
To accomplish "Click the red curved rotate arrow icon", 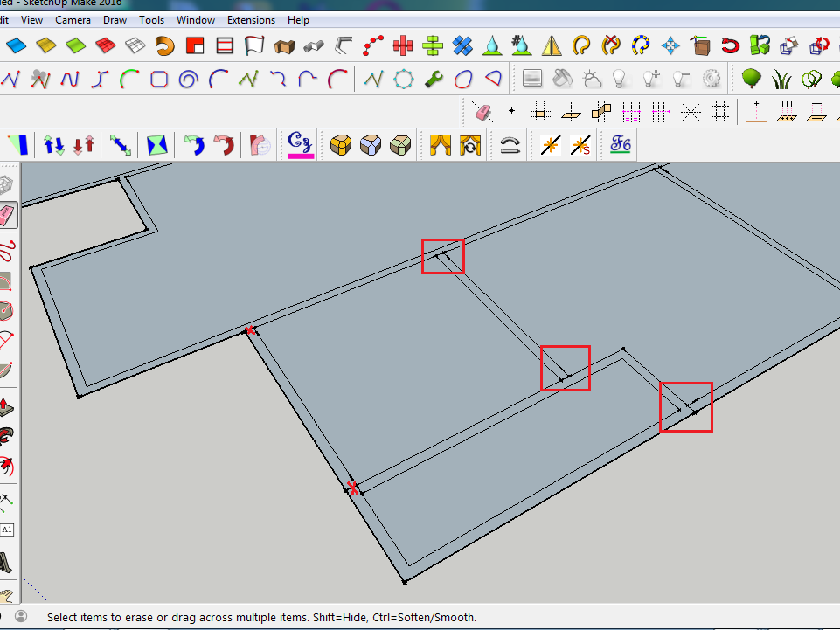I will [x=224, y=145].
